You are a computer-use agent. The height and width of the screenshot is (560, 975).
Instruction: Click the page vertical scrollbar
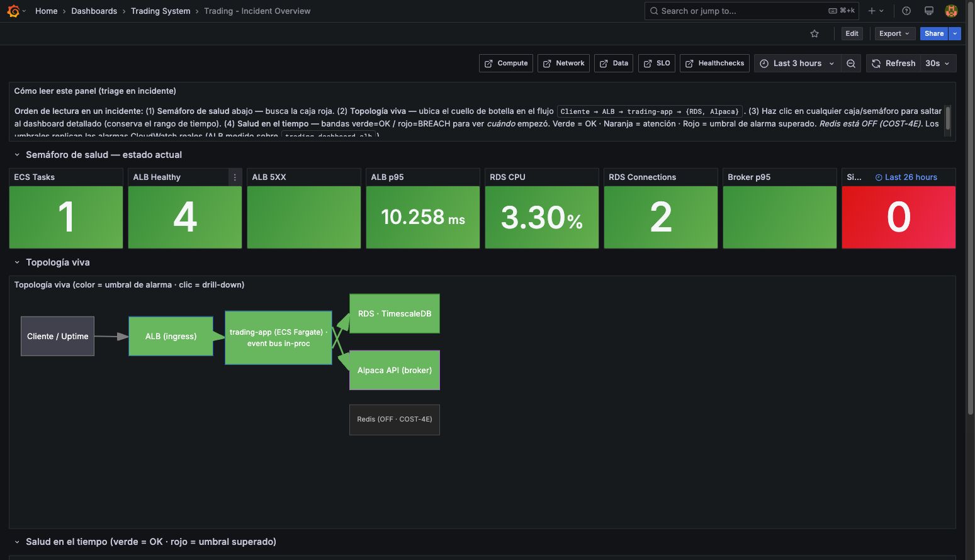[970, 208]
